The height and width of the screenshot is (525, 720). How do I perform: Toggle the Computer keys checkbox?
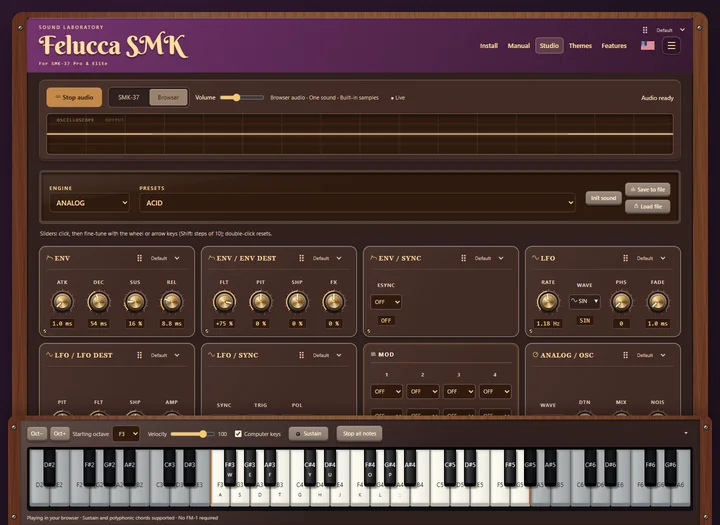(x=238, y=434)
